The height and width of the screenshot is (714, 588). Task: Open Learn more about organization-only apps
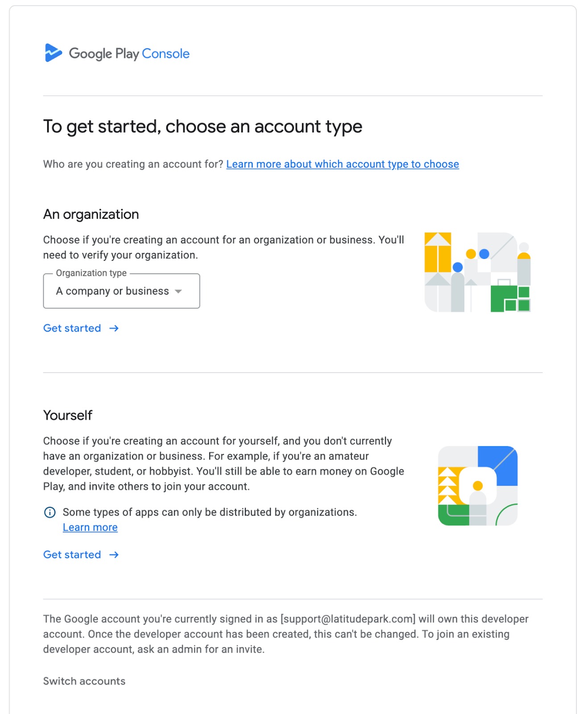(90, 527)
